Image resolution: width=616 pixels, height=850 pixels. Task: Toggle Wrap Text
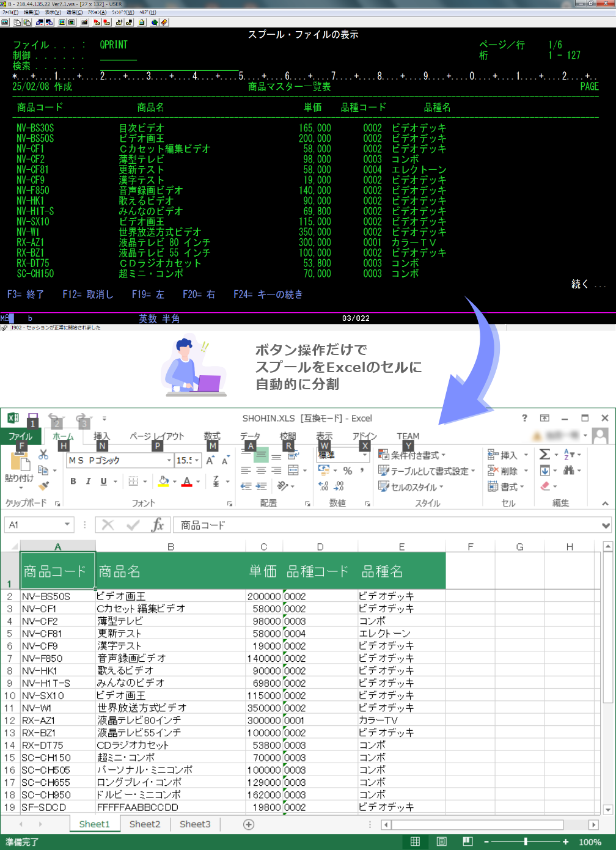(x=293, y=455)
